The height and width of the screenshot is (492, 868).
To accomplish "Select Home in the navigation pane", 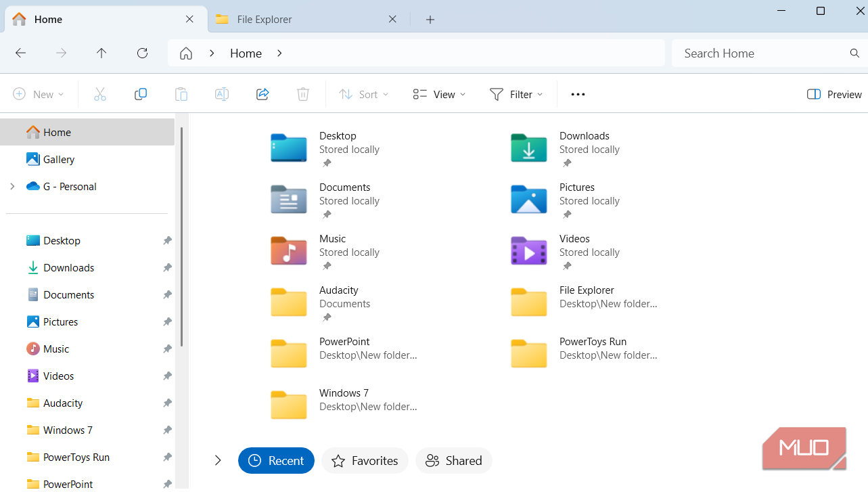I will coord(87,132).
